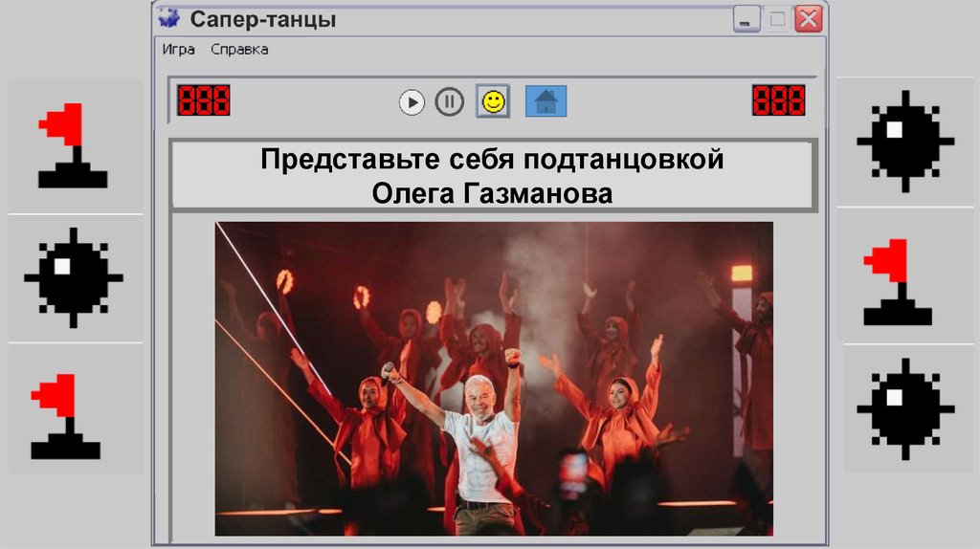
Task: Click the left red digital counter
Action: [204, 100]
